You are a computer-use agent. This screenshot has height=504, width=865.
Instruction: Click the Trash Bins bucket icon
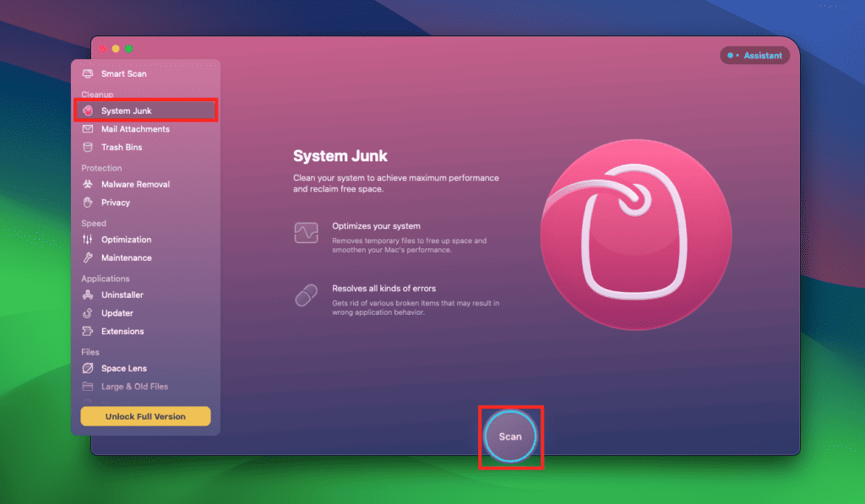pyautogui.click(x=88, y=147)
